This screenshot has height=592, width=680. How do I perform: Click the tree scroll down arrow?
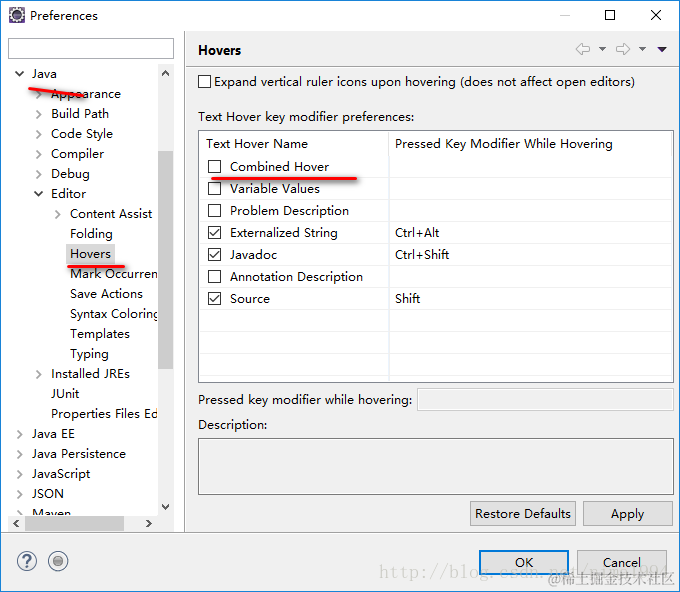click(x=165, y=506)
